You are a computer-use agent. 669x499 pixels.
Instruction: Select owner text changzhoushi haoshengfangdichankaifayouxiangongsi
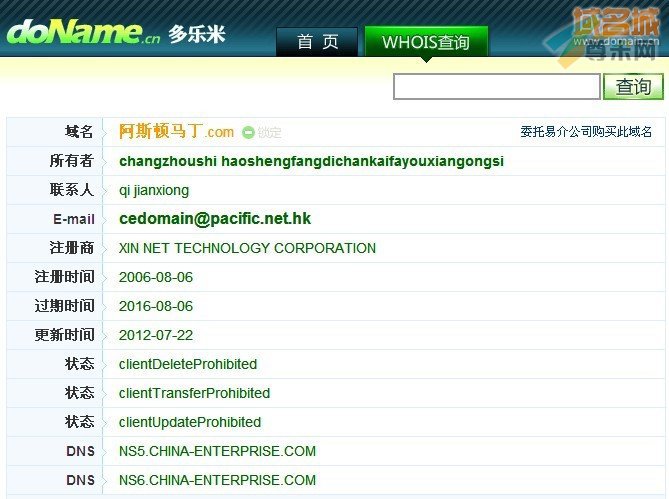point(311,161)
